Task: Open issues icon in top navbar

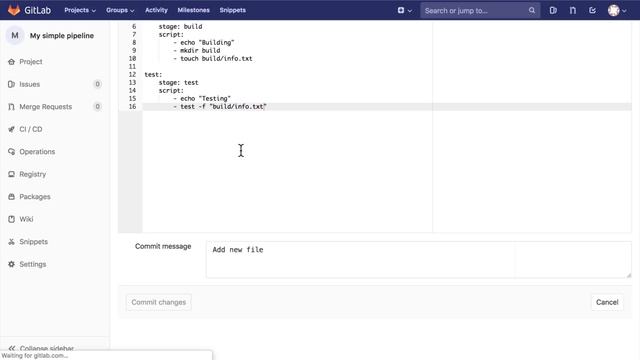Action: pos(553,11)
